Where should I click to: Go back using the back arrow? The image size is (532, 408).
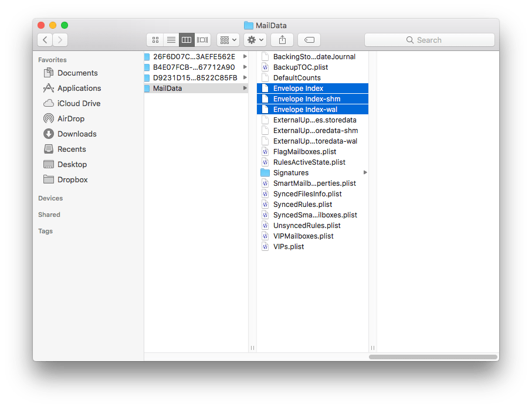click(x=45, y=40)
